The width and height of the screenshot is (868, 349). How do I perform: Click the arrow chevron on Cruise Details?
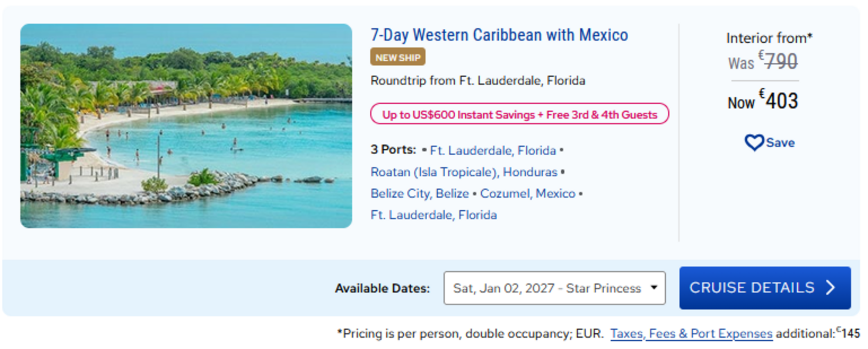point(831,287)
